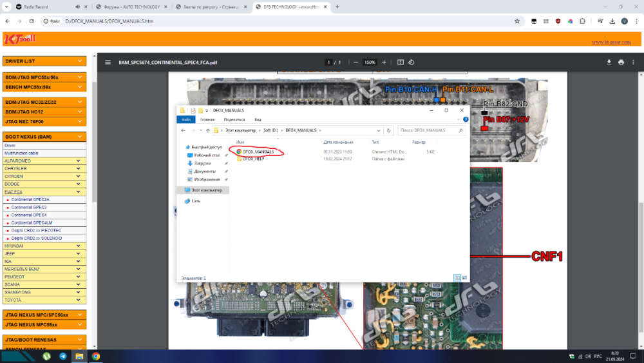This screenshot has height=363, width=644.
Task: Open the Driver link under BOOT NEXUS
Action: (x=10, y=146)
